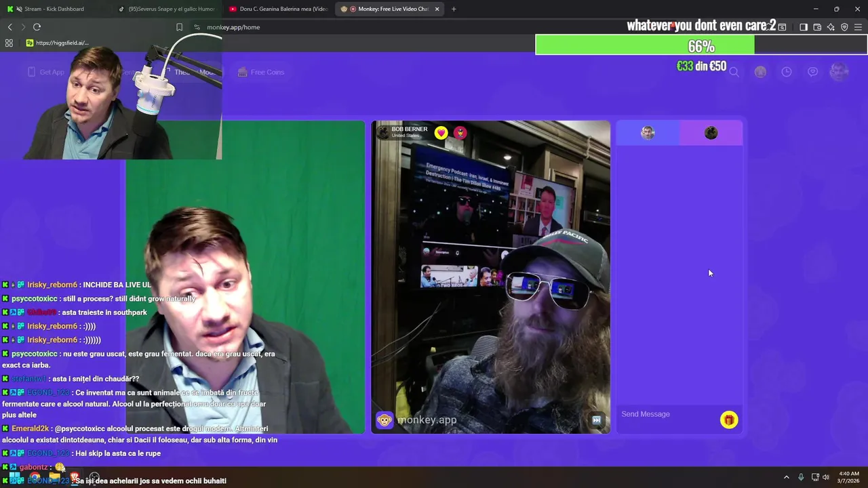Viewport: 868px width, 488px height.
Task: Open the profile avatar in Monkey header
Action: click(840, 72)
